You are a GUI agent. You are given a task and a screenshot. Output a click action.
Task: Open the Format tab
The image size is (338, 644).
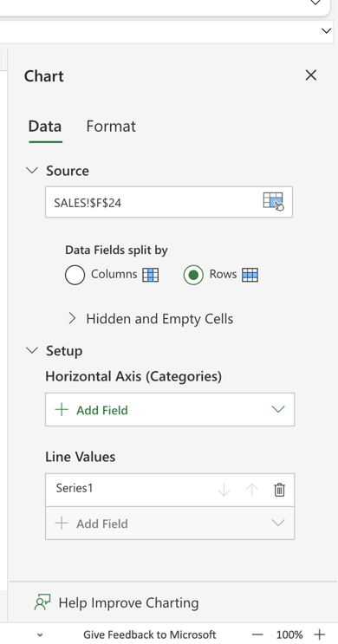coord(111,126)
